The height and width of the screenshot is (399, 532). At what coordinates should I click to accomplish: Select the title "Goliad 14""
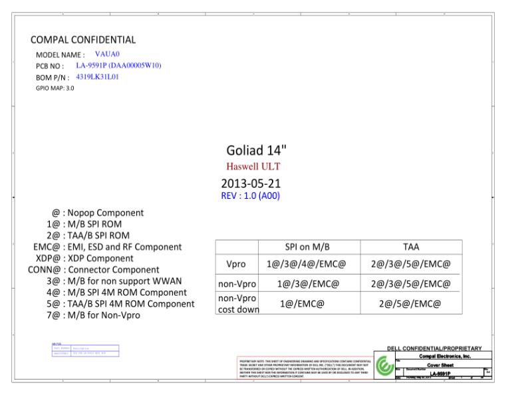click(x=257, y=150)
